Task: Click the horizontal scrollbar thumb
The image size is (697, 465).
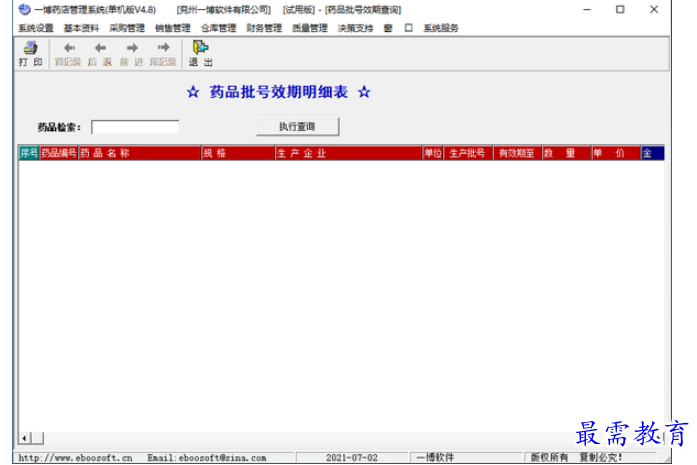Action: point(37,438)
